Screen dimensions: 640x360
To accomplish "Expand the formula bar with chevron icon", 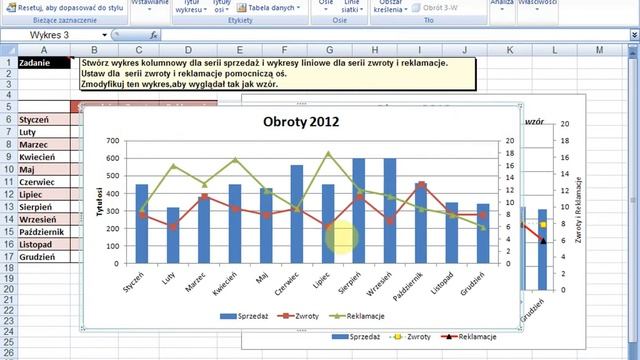I will pyautogui.click(x=634, y=35).
